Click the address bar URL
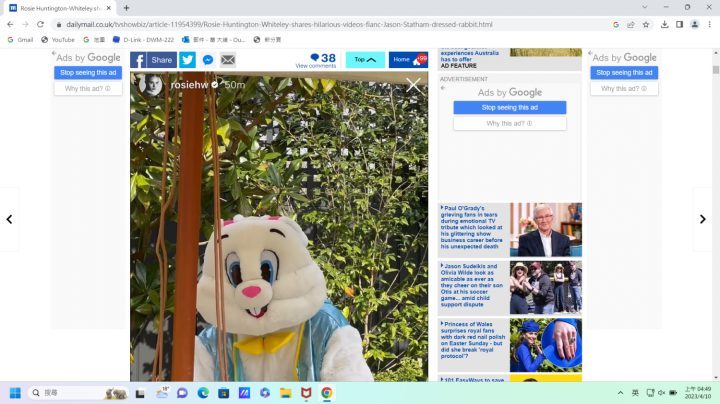 coord(279,24)
